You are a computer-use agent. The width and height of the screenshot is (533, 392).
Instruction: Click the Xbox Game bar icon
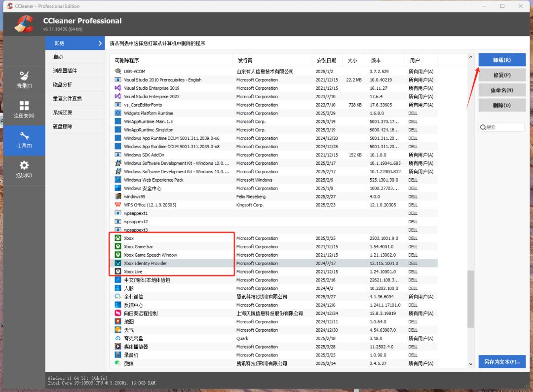point(118,246)
